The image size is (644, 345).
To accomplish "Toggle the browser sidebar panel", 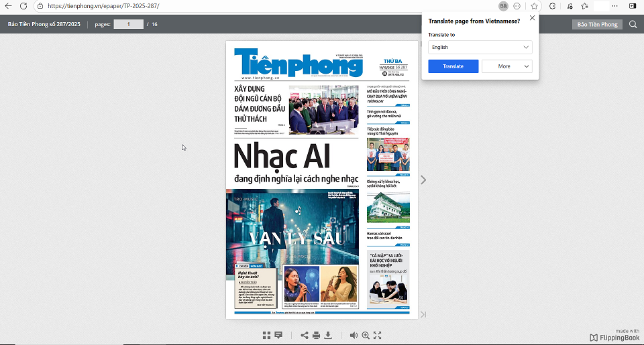I will [633, 6].
